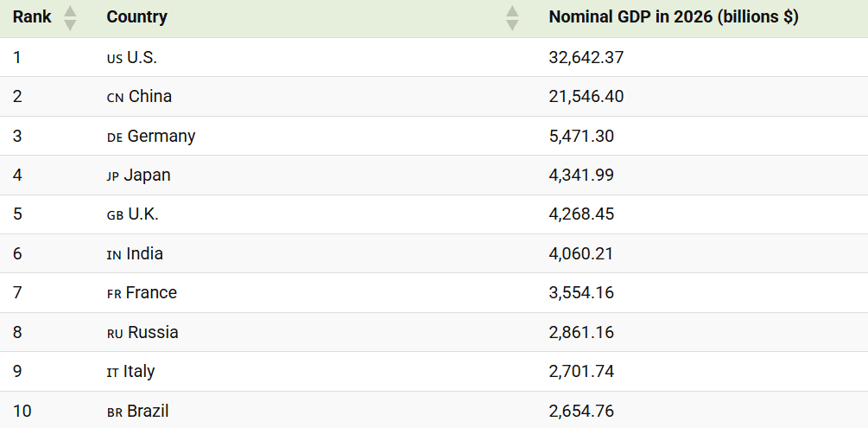The image size is (868, 428).
Task: Click the Rank column header
Action: [32, 17]
